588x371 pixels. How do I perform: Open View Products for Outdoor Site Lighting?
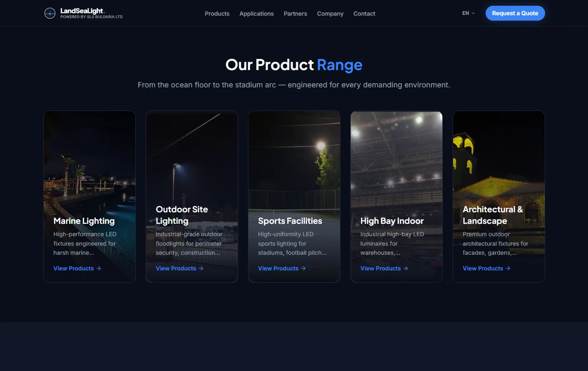tap(179, 268)
